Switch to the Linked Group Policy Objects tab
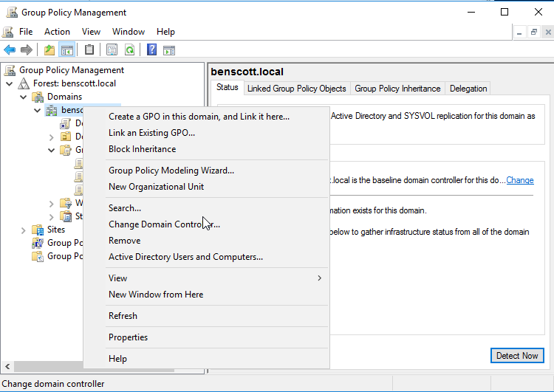Screen dimensions: 554x392 pyautogui.click(x=297, y=89)
